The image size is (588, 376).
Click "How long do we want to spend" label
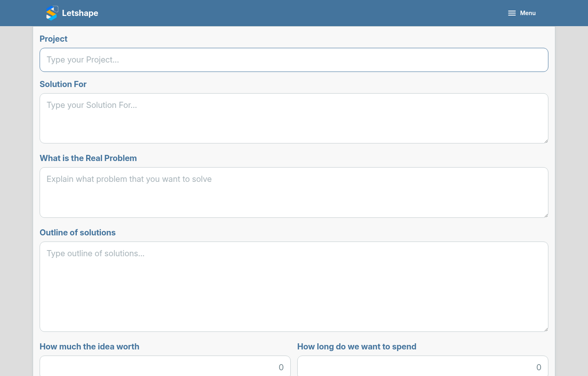[357, 347]
